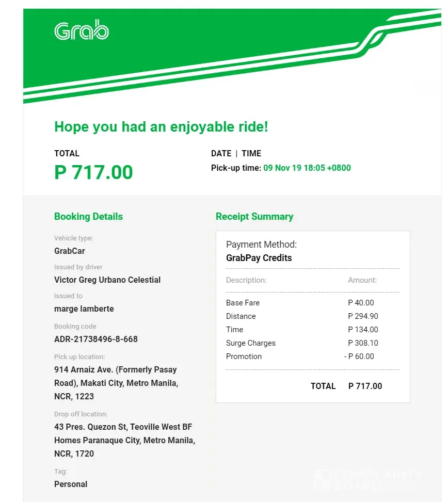Click the Personal tag value
This screenshot has height=502, width=448.
pyautogui.click(x=71, y=484)
